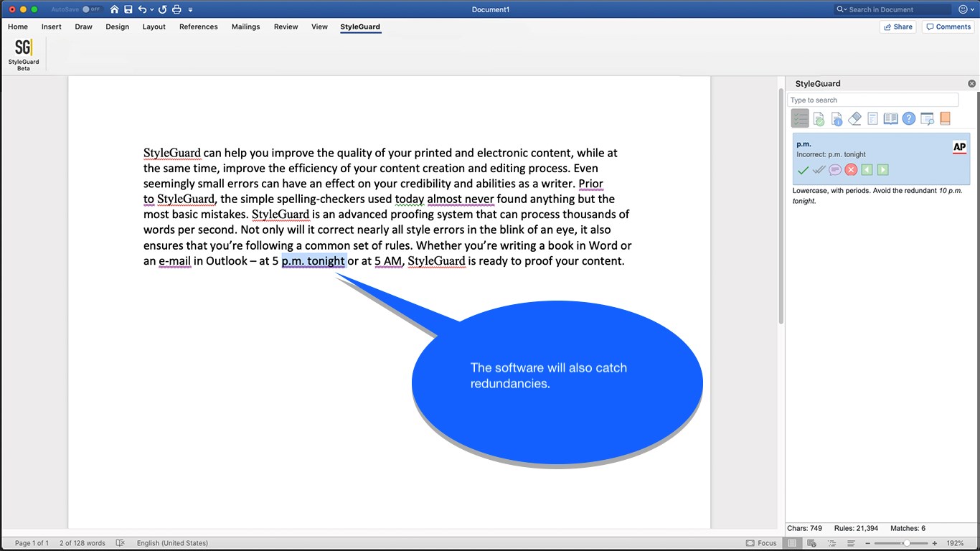
Task: Open the Comments button
Action: [x=948, y=27]
